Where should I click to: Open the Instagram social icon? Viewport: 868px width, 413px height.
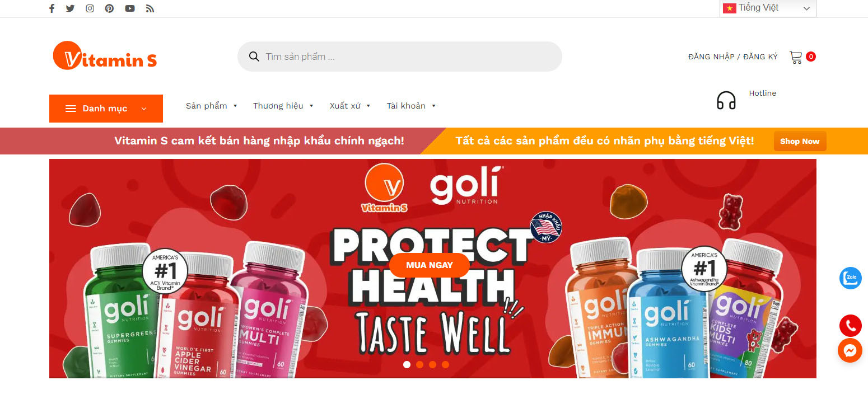pos(90,8)
